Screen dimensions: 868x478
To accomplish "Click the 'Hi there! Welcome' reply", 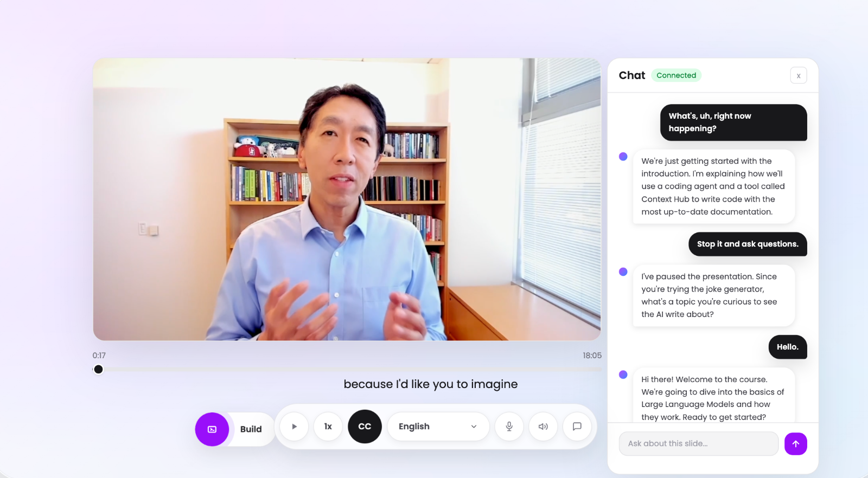I will [713, 396].
